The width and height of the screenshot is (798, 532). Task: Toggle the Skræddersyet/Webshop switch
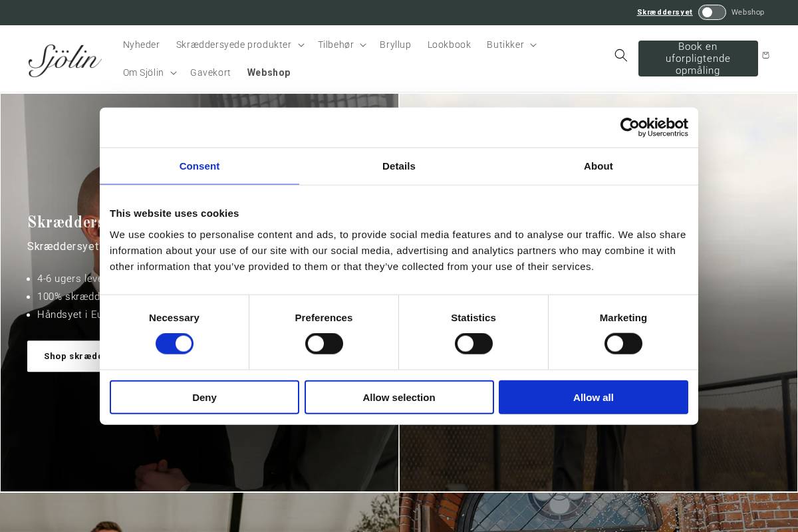(712, 13)
